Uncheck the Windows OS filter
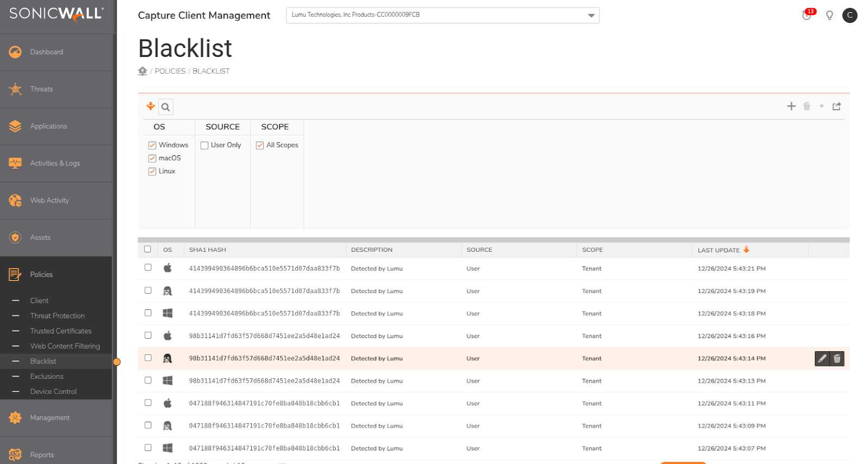868x464 pixels. [x=152, y=145]
